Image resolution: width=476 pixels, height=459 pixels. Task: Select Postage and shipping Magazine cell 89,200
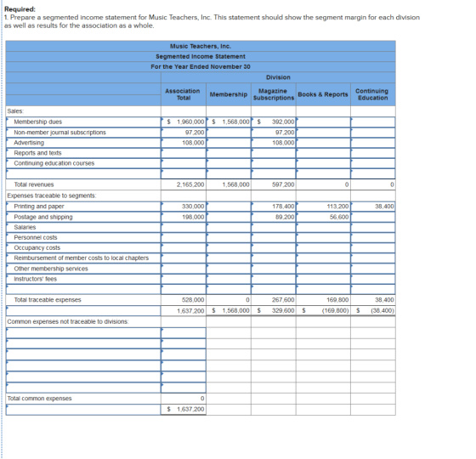[274, 218]
